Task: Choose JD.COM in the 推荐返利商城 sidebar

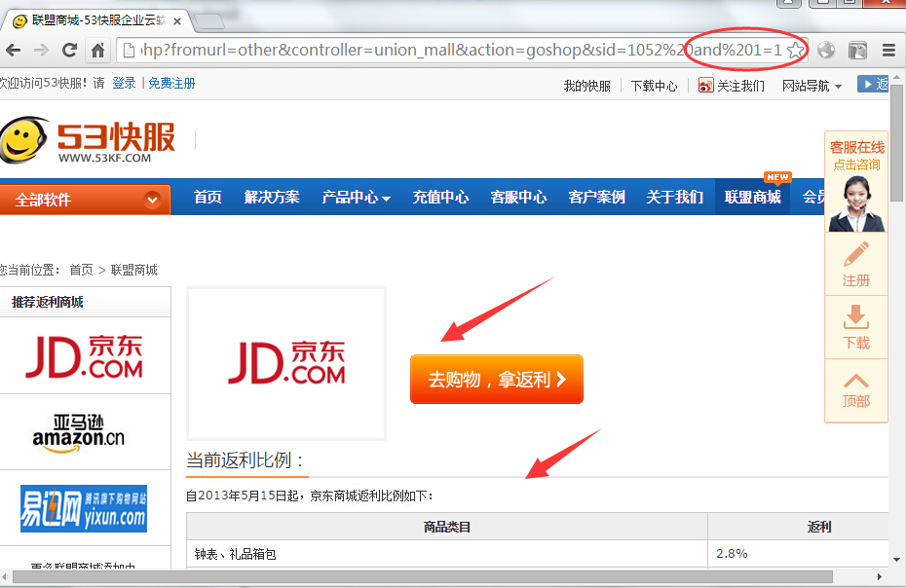Action: click(85, 355)
